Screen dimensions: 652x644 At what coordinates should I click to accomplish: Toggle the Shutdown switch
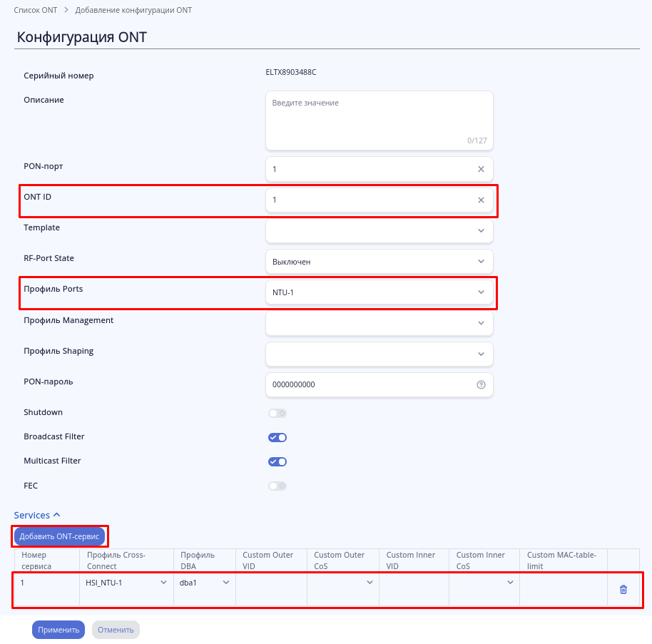point(277,413)
